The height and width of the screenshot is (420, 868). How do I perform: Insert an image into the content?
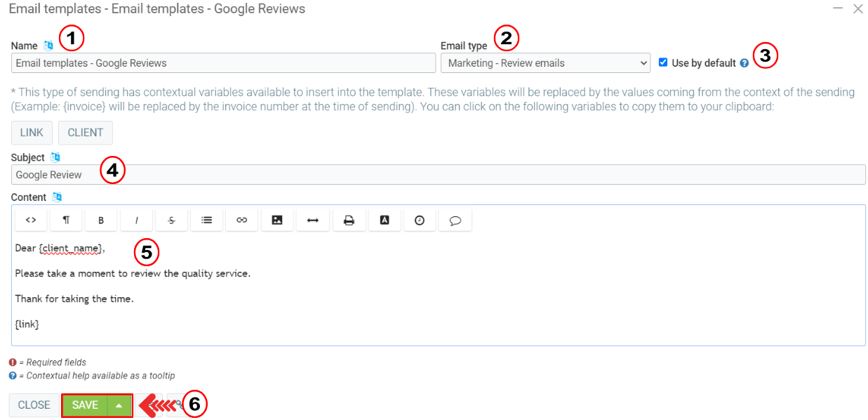(277, 220)
